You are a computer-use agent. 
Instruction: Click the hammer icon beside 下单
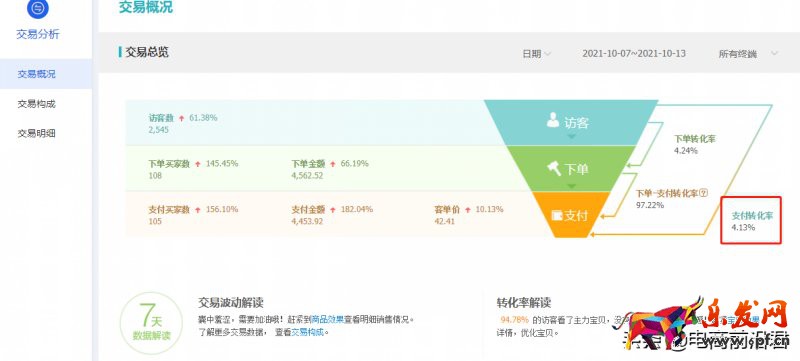point(554,168)
